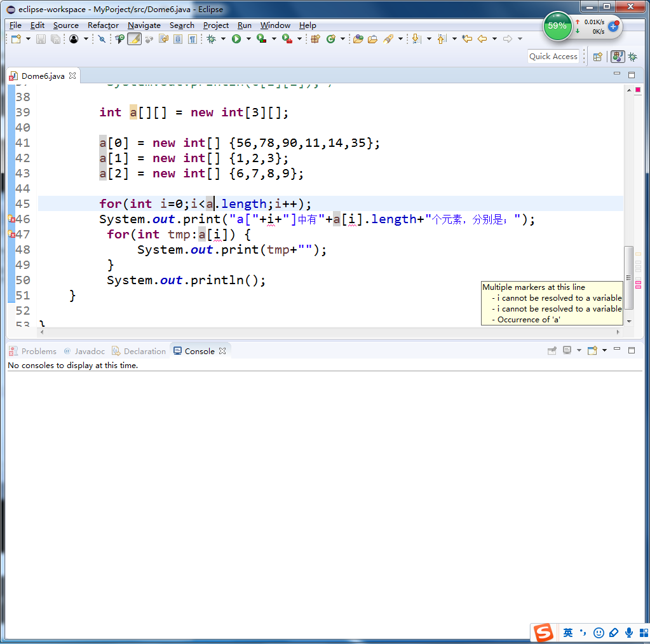Viewport: 650px width, 644px height.
Task: Close the Console view tab
Action: (x=222, y=351)
